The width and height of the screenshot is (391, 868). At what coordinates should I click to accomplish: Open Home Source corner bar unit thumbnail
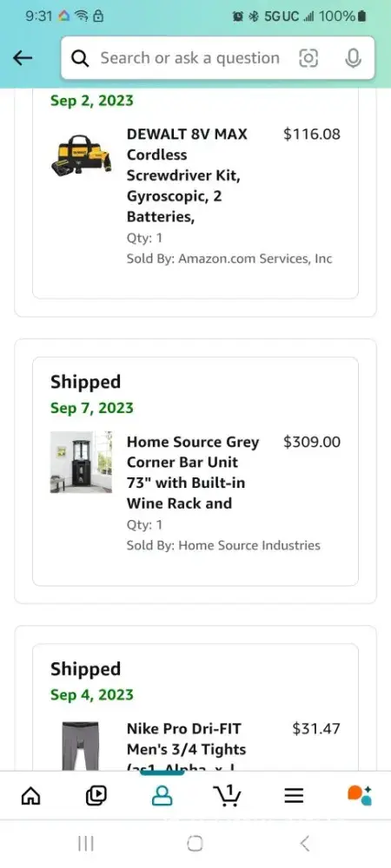pos(81,463)
